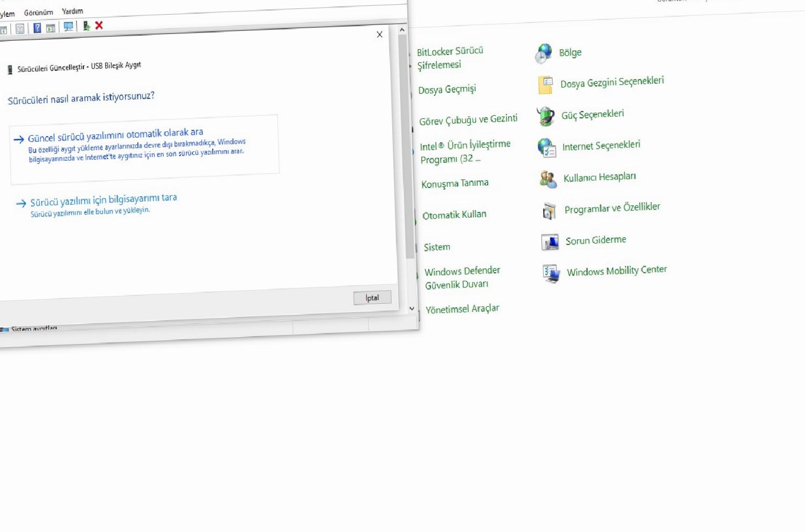The image size is (805, 532).
Task: Open Yönetimsel Araçlar link
Action: point(462,309)
